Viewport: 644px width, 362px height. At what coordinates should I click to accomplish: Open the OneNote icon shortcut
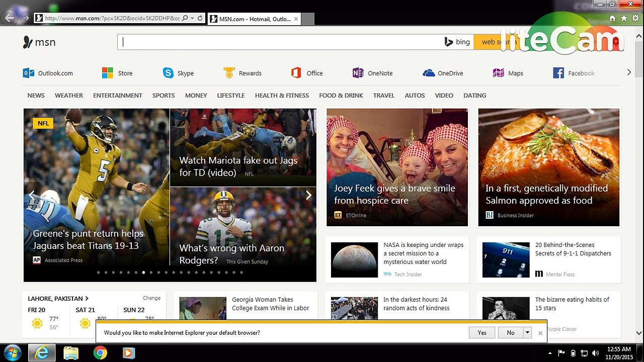[x=358, y=73]
